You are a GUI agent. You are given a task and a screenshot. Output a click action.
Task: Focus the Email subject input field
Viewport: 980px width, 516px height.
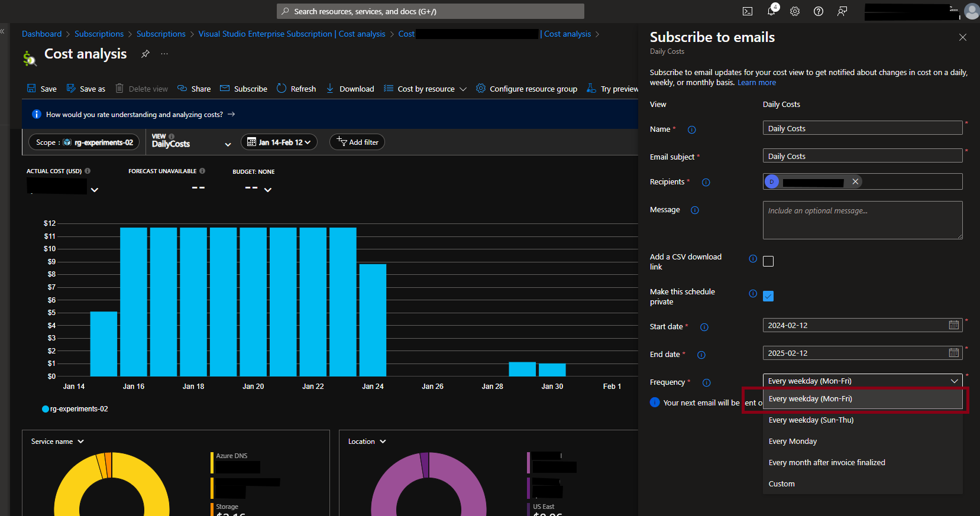click(863, 156)
